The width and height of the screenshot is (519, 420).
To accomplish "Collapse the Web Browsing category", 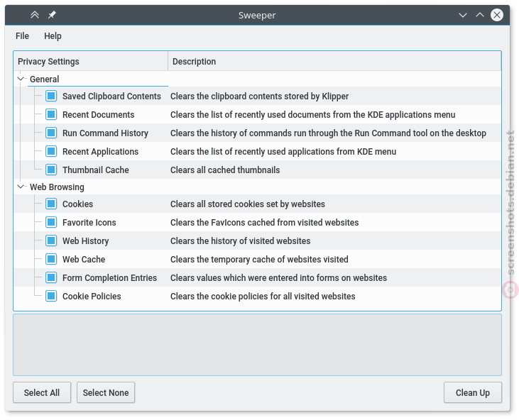I will 21,187.
